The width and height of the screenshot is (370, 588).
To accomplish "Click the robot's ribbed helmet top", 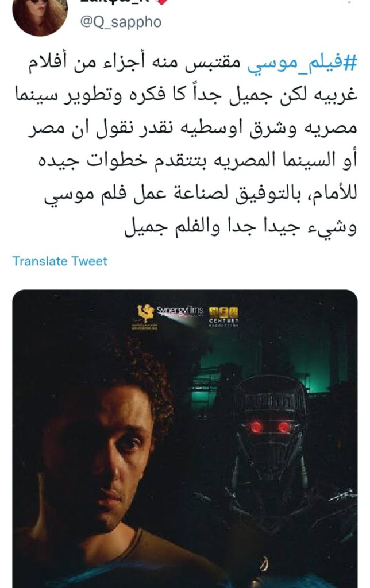I will [x=269, y=394].
